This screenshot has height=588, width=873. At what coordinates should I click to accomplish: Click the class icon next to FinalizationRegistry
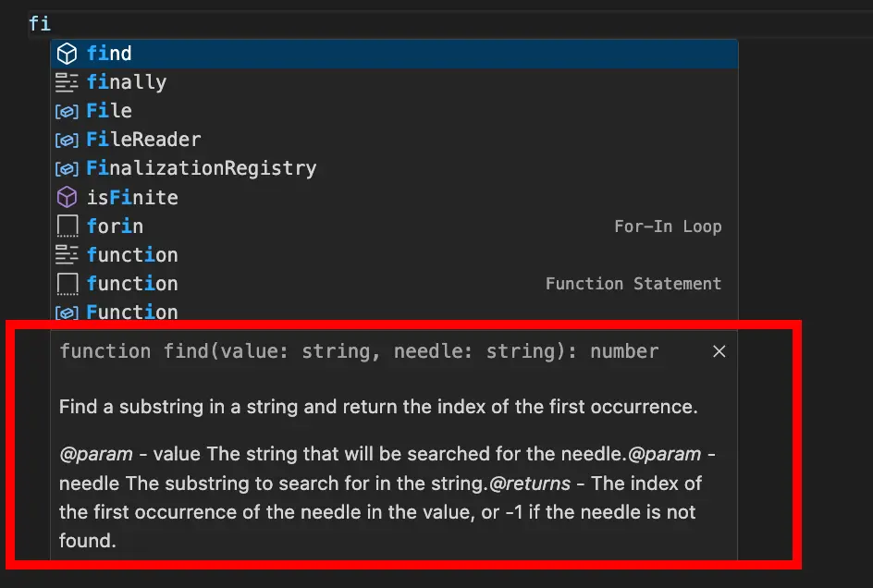[x=67, y=167]
